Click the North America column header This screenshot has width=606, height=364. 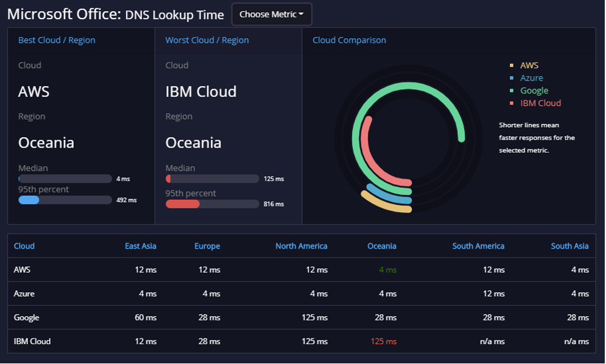301,246
